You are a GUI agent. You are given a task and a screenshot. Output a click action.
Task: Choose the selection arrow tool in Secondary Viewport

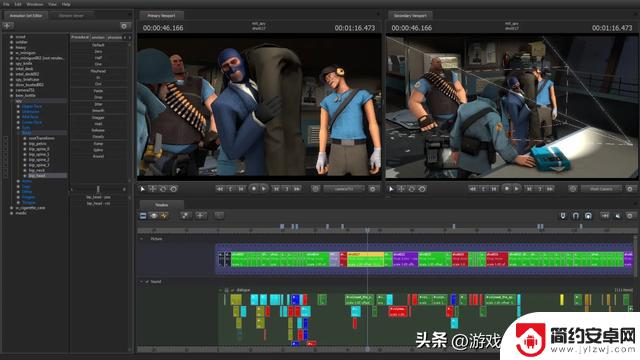[x=391, y=189]
